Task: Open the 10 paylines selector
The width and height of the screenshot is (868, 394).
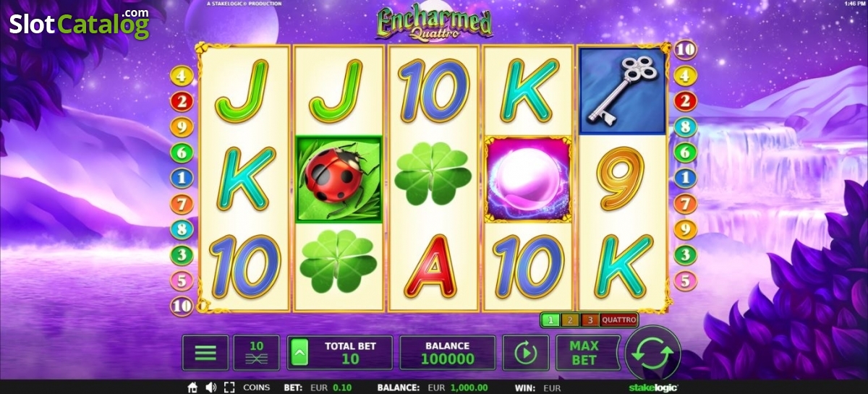Action: click(x=256, y=353)
